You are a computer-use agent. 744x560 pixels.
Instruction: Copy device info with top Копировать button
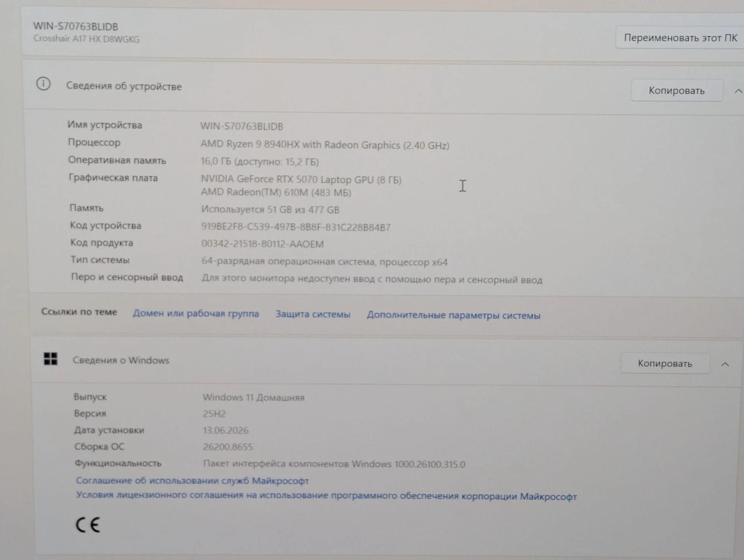(x=677, y=90)
